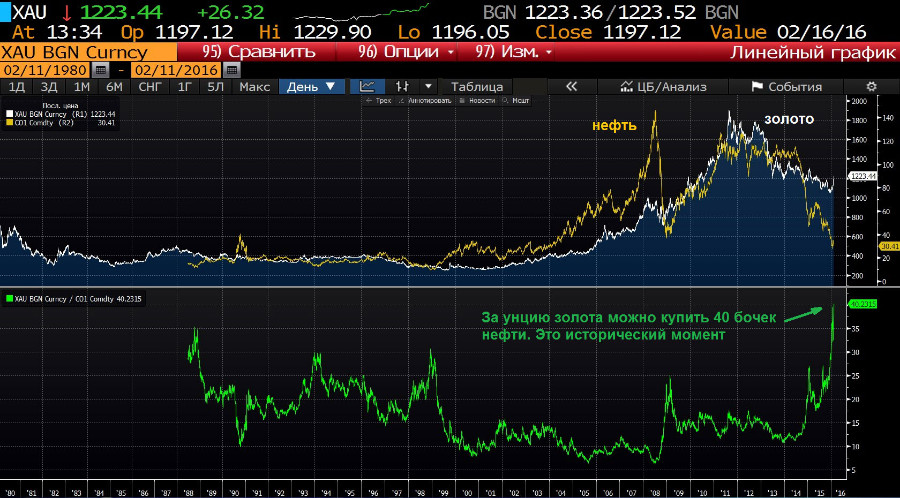
Task: Switch to the Макс range tab
Action: (x=255, y=87)
